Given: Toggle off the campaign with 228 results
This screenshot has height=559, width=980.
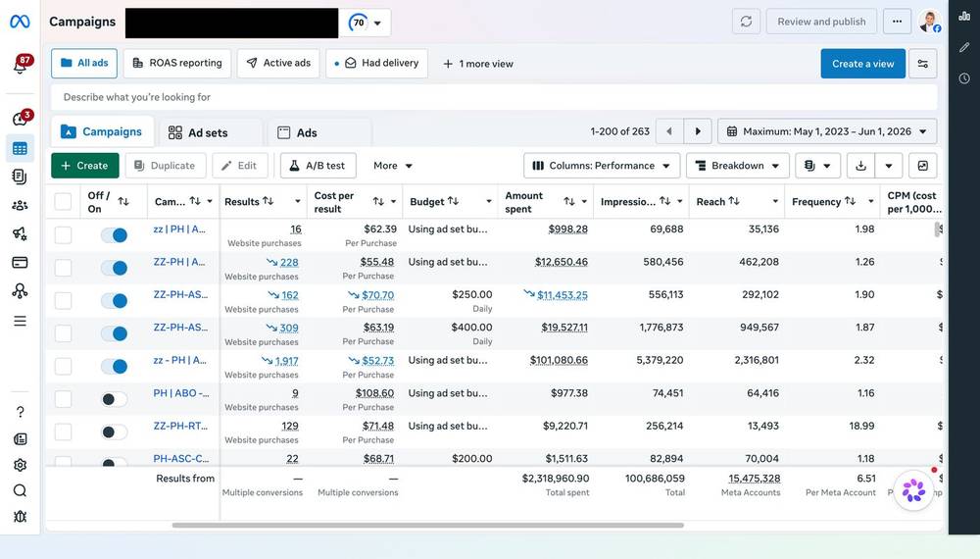Looking at the screenshot, I should [x=115, y=269].
